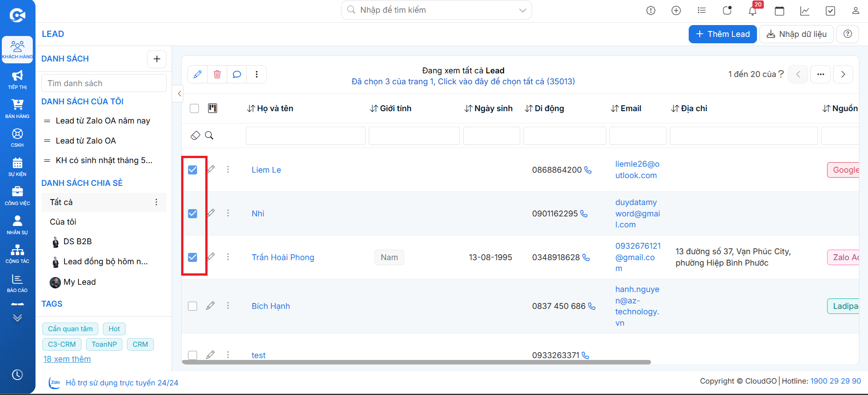Open Nhân Sự HR module
Image resolution: width=868 pixels, height=395 pixels.
(x=17, y=225)
